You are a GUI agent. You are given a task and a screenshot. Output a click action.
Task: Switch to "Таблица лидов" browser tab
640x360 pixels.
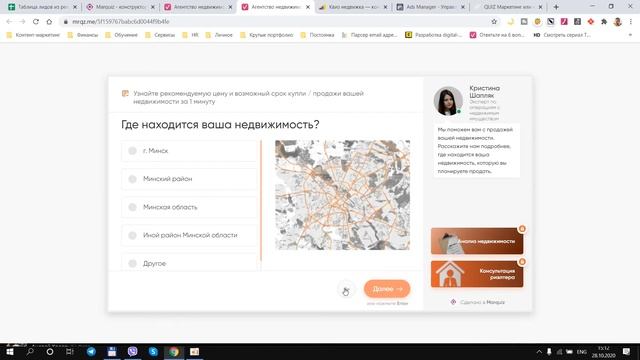tap(42, 7)
